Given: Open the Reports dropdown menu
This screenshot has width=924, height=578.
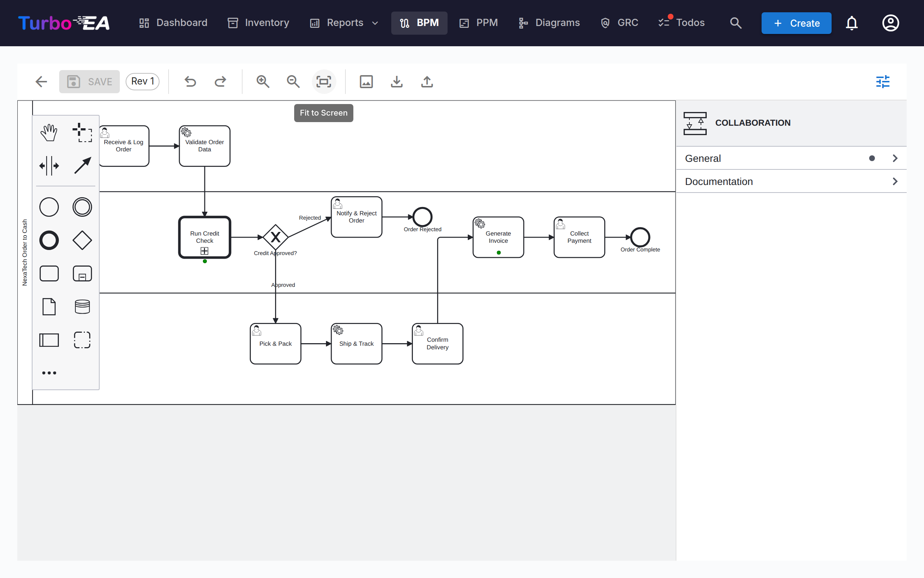Looking at the screenshot, I should [344, 23].
